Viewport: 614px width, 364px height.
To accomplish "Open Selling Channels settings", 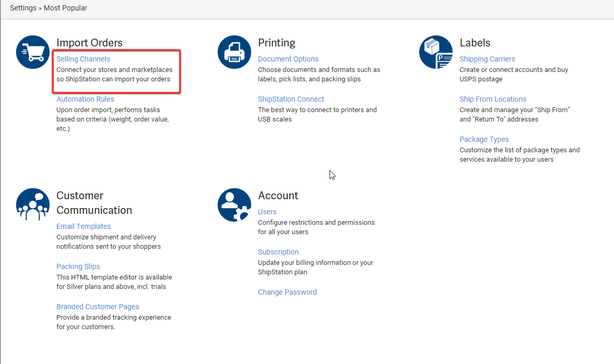I will (x=83, y=59).
